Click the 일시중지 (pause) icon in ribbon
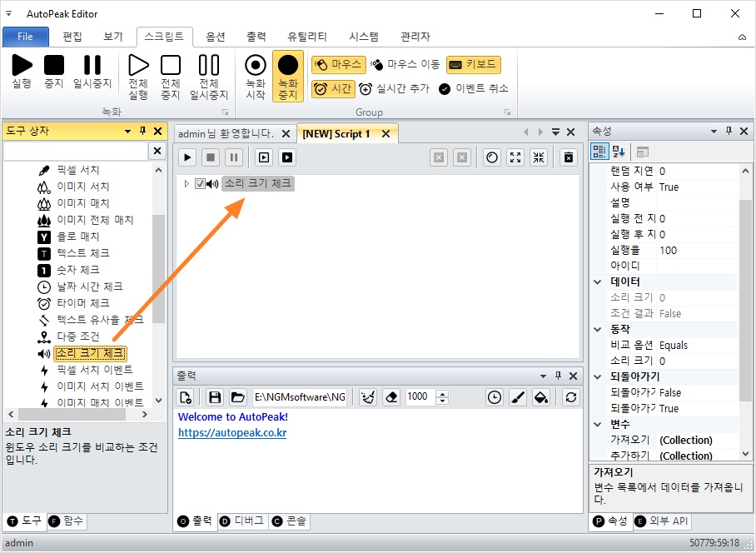 [92, 65]
